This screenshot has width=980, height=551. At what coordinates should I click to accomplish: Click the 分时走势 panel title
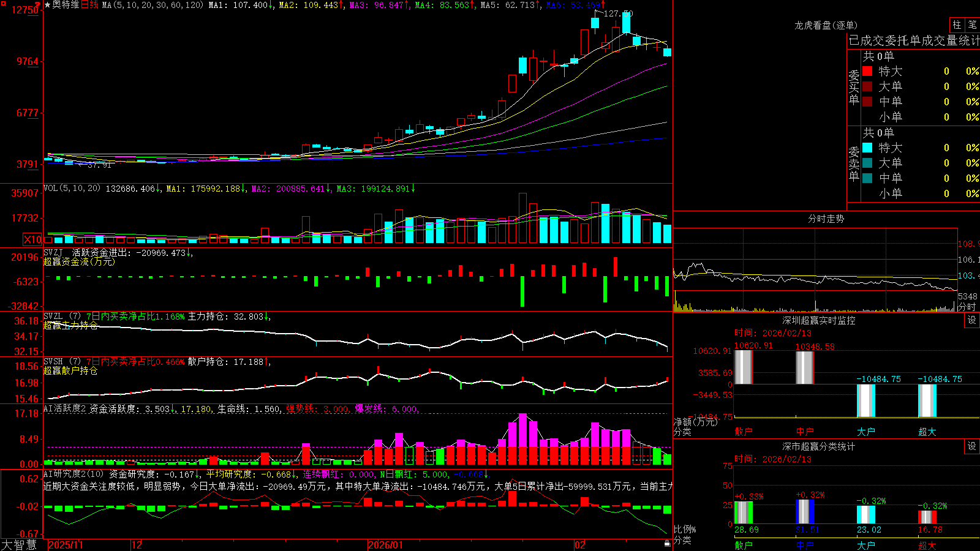pos(826,219)
